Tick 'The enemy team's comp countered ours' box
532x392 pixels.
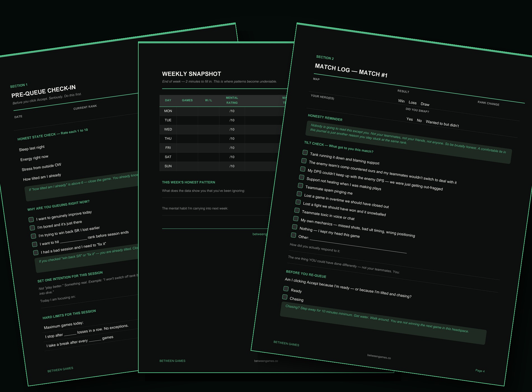click(304, 160)
